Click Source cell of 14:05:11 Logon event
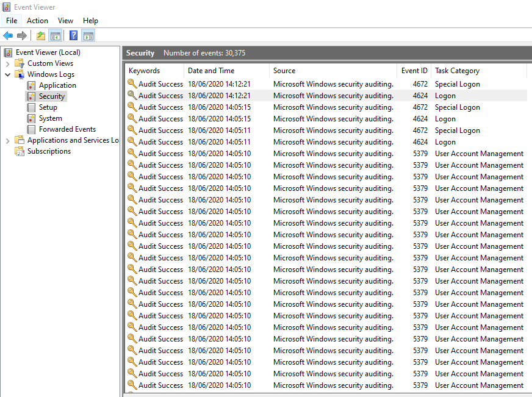Screen dimensions: 532x397 click(333, 142)
